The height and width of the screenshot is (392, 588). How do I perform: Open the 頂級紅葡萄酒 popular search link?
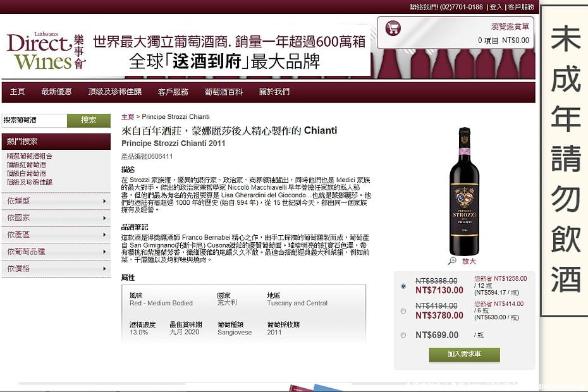pos(27,164)
